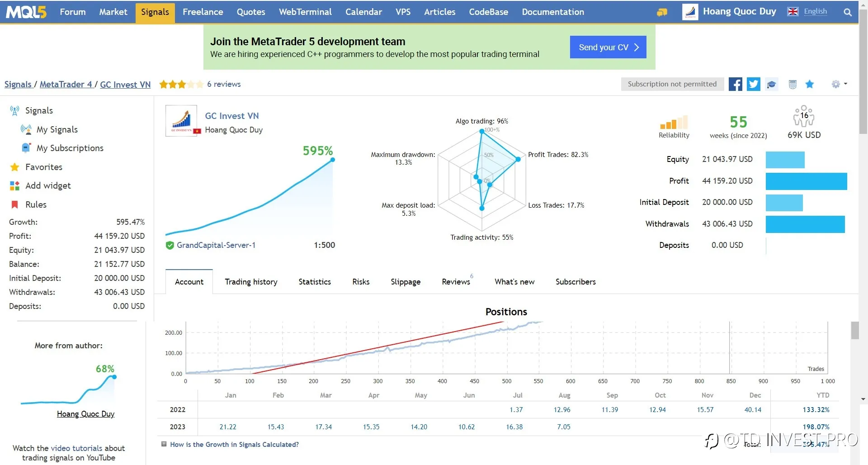Click the My Signals sidebar icon

click(x=26, y=129)
